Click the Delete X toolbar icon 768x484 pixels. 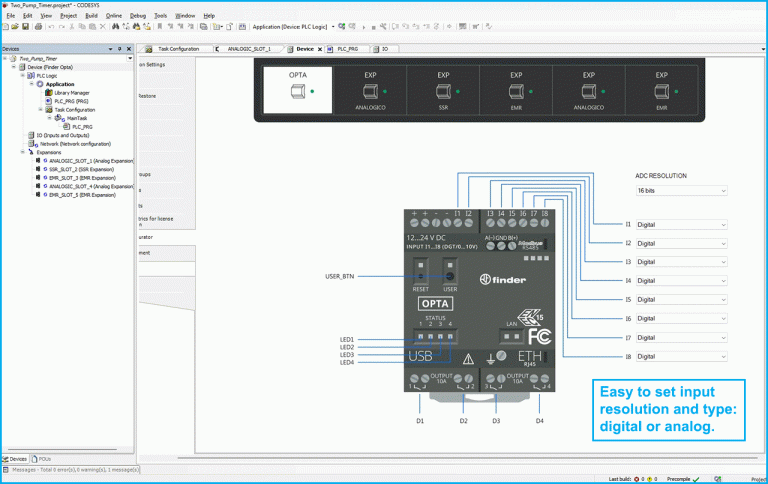(102, 26)
